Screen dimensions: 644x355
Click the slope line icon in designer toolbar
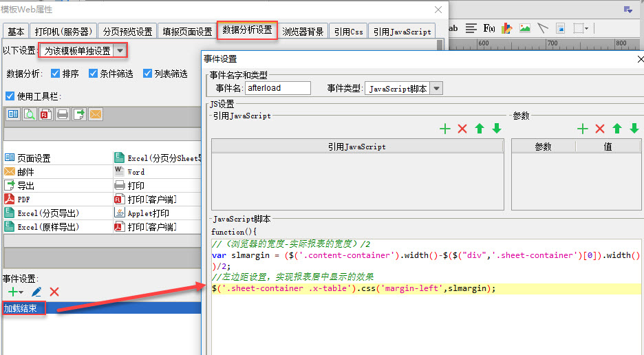pyautogui.click(x=543, y=28)
